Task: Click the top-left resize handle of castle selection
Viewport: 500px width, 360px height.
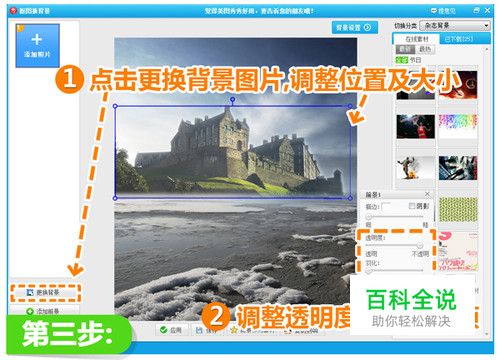Action: point(115,106)
